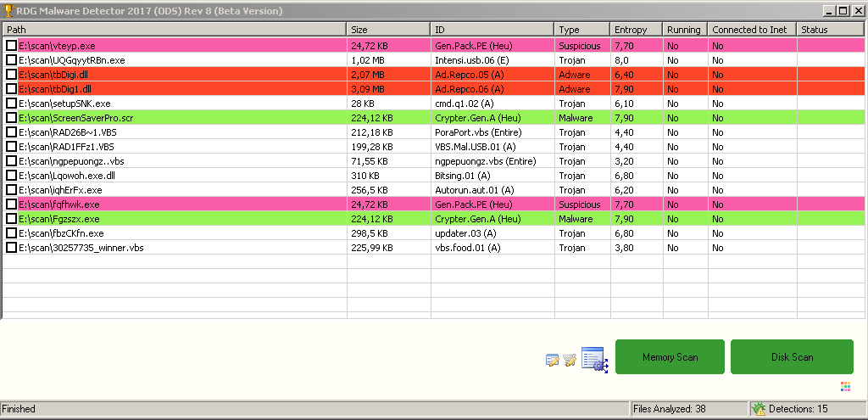The width and height of the screenshot is (868, 420).
Task: Click the Type column header
Action: 581,30
